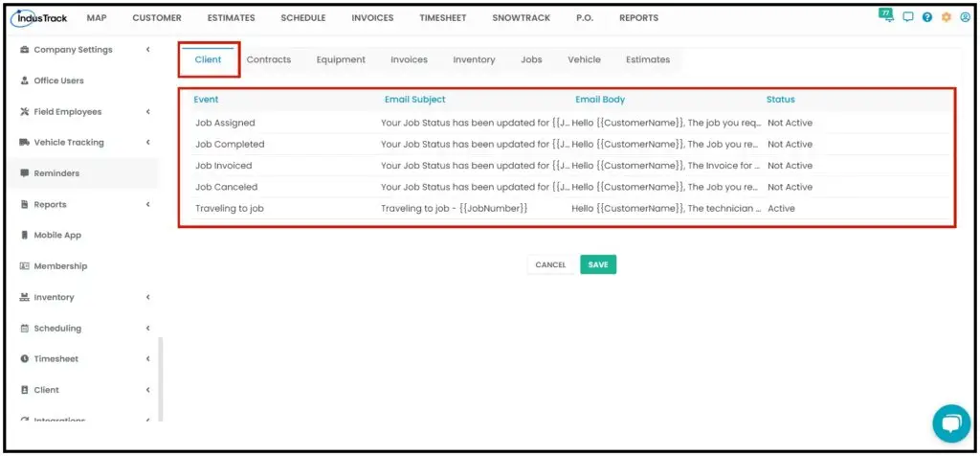Click the sidebar vertical scrollbar

pyautogui.click(x=160, y=379)
